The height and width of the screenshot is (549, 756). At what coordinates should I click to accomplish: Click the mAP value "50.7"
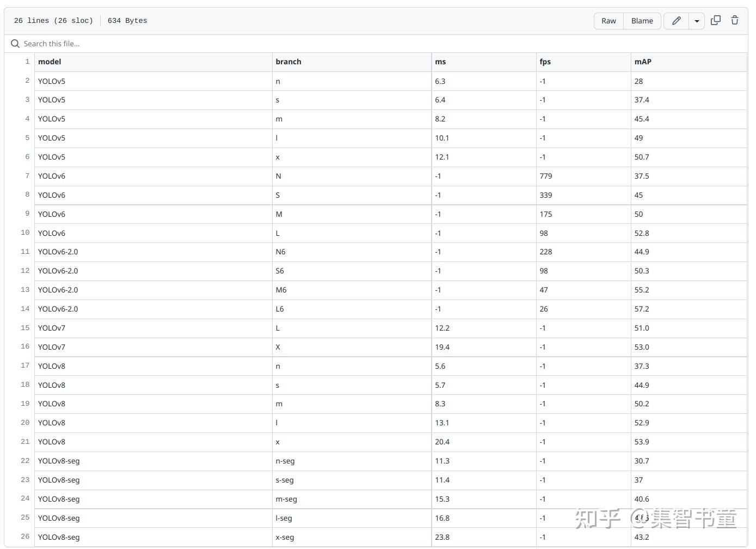[x=642, y=157]
